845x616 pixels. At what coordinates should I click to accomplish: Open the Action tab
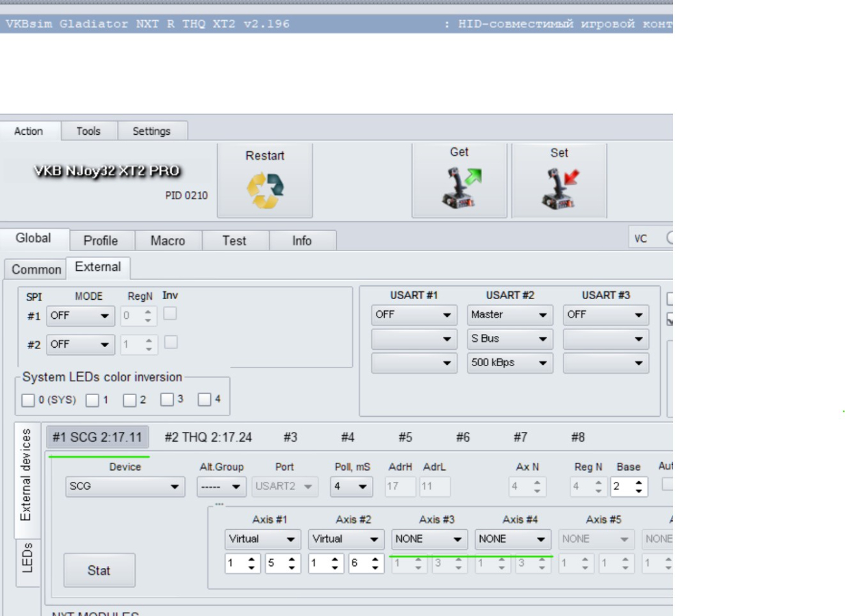tap(29, 131)
